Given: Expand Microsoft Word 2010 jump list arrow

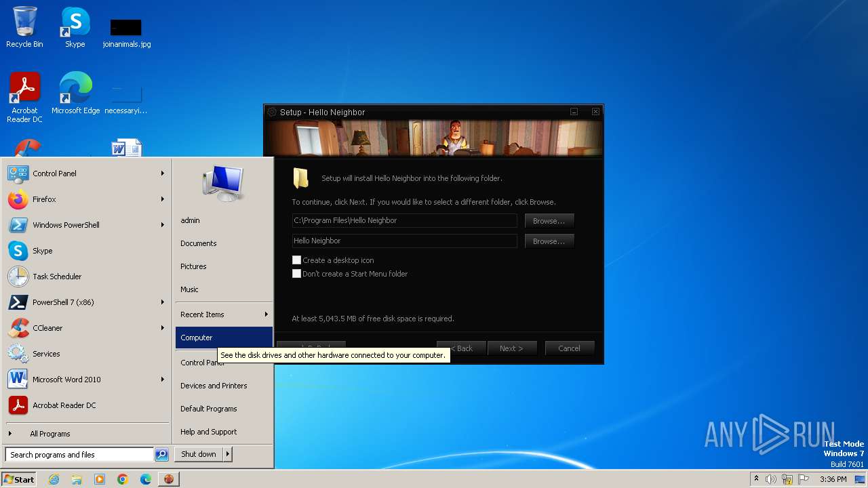Looking at the screenshot, I should (163, 380).
